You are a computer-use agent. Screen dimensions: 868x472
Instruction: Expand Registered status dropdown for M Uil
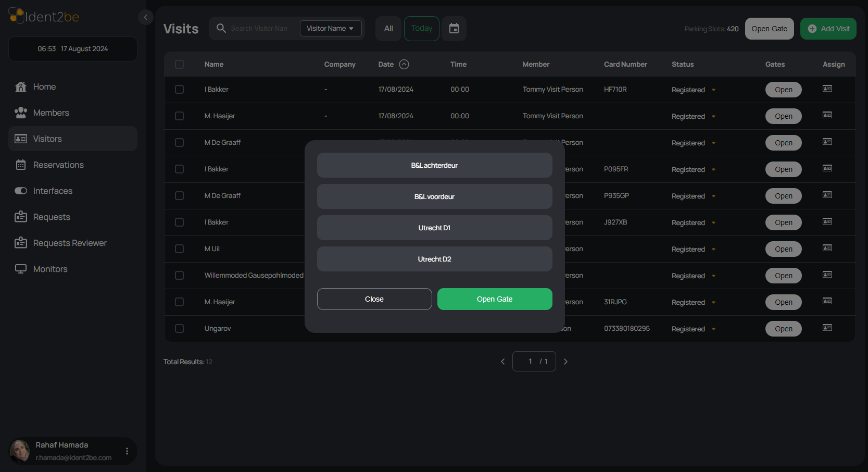713,250
